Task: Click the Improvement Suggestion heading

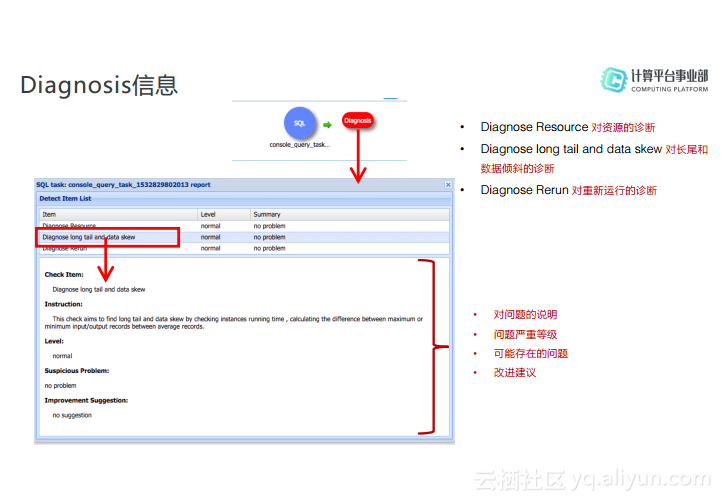Action: 86,401
